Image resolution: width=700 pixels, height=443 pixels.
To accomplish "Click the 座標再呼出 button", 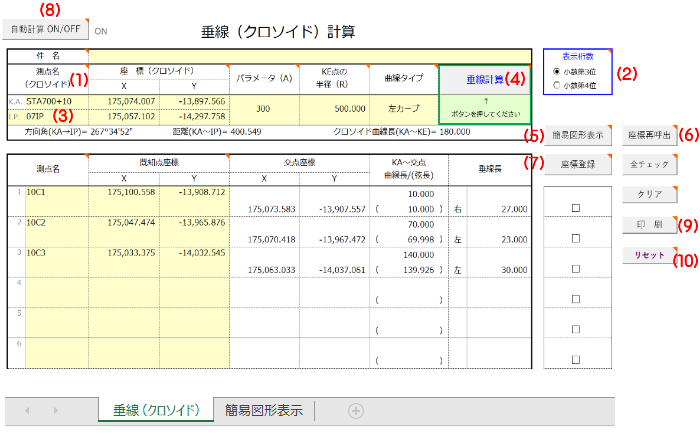I will click(650, 135).
